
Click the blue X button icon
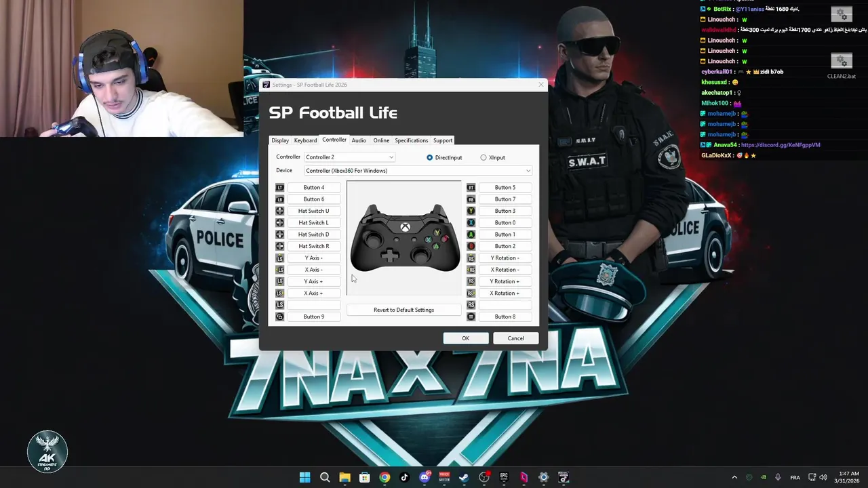pos(471,222)
